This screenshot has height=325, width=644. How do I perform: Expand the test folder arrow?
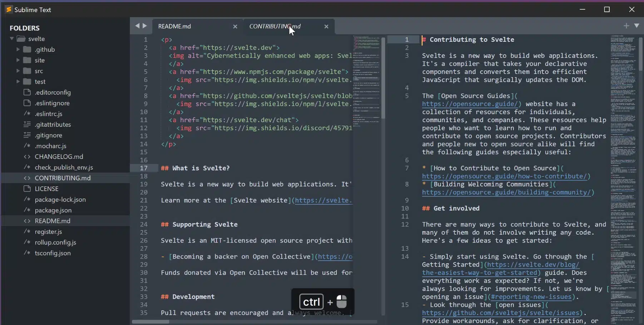click(18, 81)
